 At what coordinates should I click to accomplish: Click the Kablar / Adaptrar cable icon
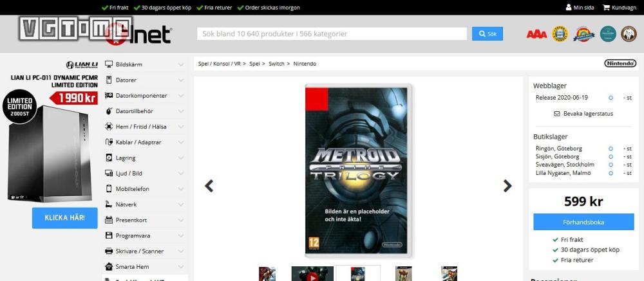point(109,142)
